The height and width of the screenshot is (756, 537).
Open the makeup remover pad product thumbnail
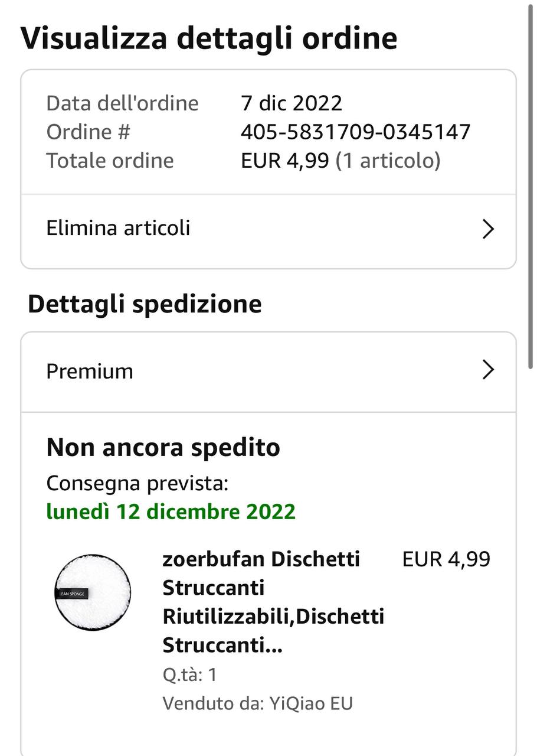[93, 592]
